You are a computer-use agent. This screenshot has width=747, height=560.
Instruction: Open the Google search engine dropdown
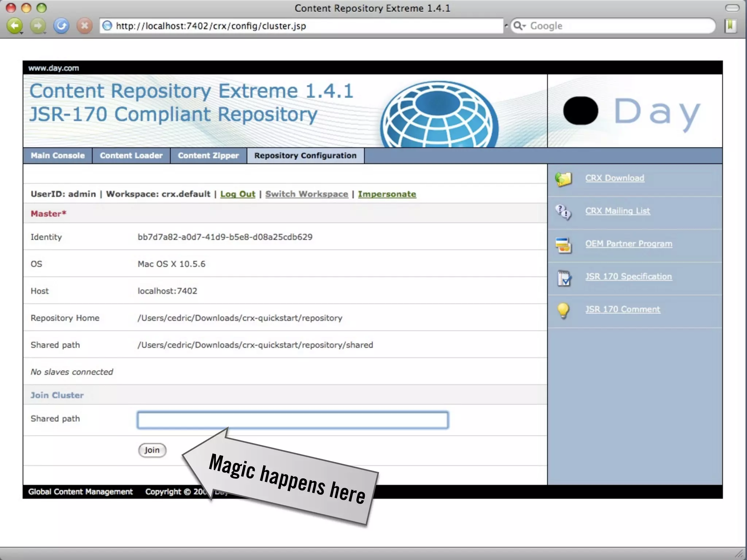pos(519,26)
